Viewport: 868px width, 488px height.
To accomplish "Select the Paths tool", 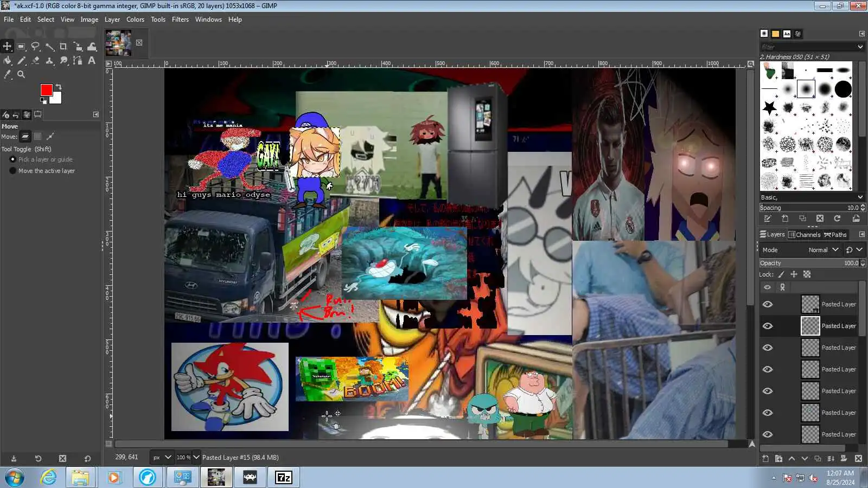I will (78, 61).
